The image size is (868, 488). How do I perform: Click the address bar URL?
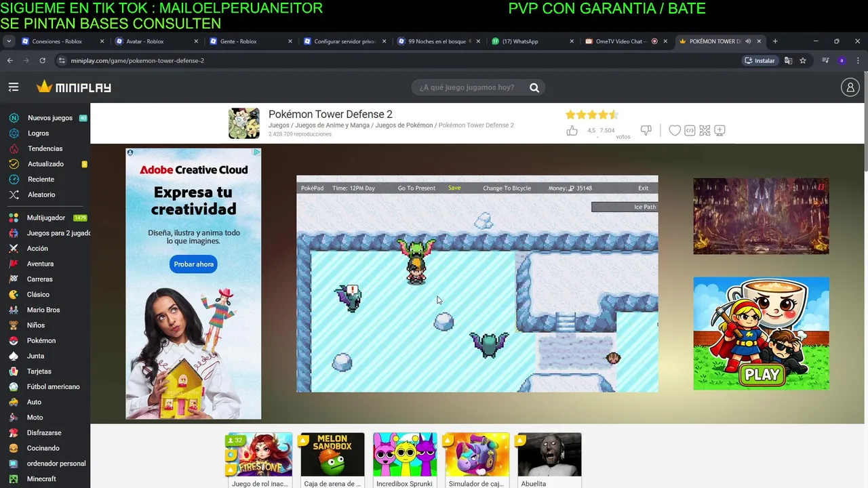click(138, 60)
